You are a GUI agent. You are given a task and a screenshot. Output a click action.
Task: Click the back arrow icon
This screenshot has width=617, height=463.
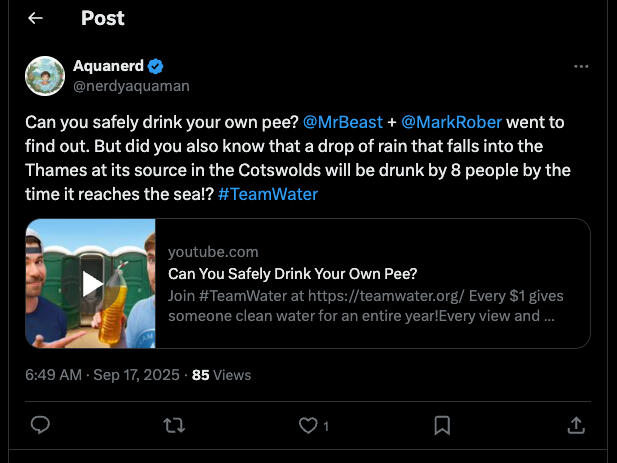[36, 18]
